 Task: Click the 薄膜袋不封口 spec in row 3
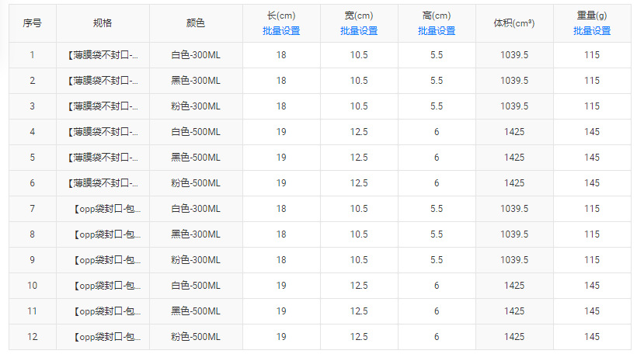103,106
